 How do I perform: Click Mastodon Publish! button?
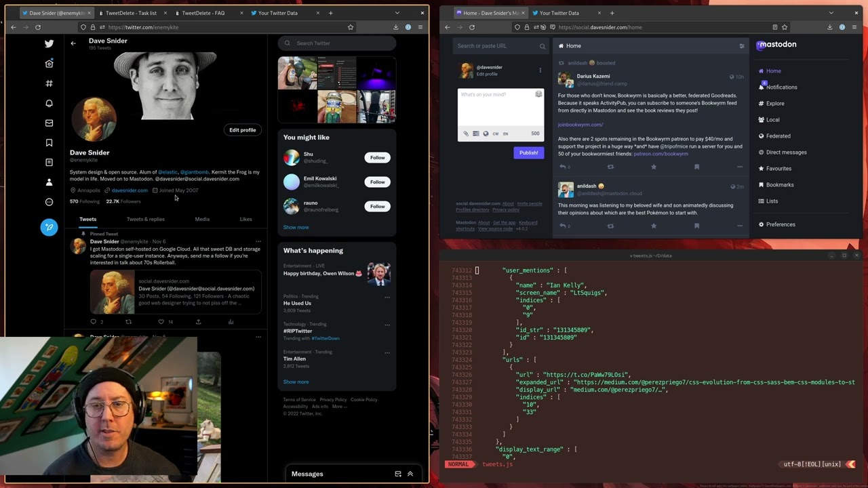click(x=528, y=152)
